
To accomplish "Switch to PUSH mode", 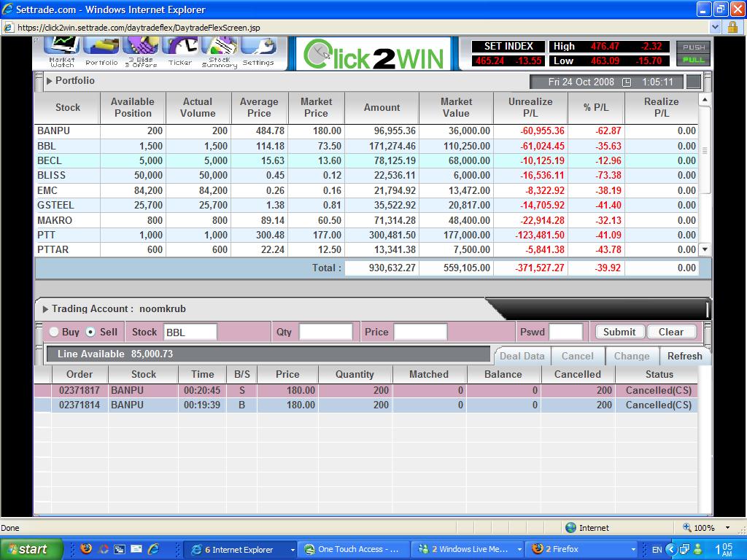I will click(694, 47).
